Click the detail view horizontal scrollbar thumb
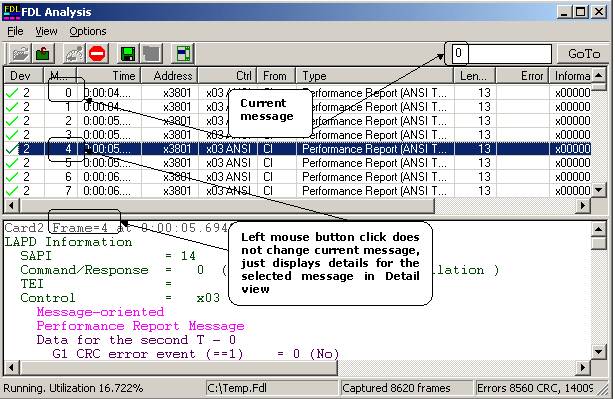 [179, 368]
